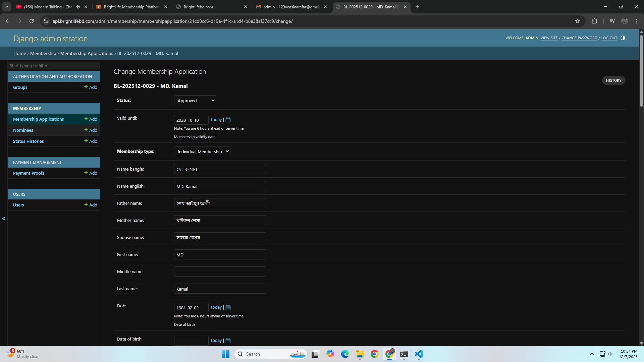
Task: Bookmark this page using the star icon
Action: point(578,21)
